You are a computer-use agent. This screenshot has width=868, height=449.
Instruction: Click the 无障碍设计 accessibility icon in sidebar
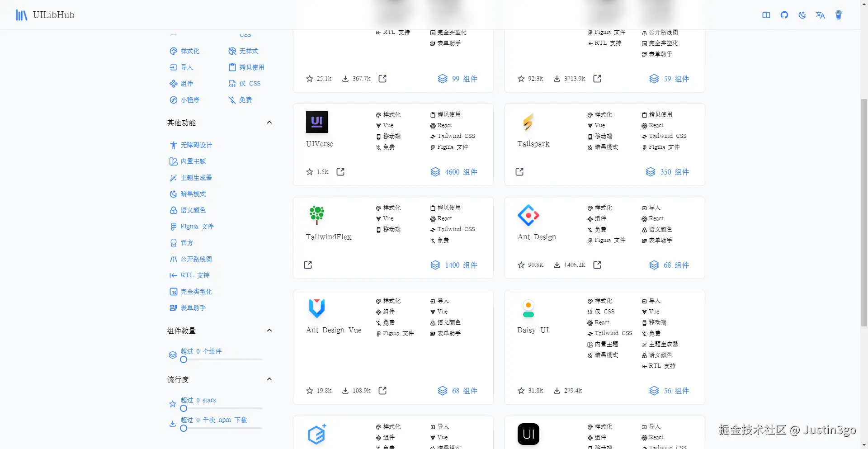pyautogui.click(x=173, y=145)
